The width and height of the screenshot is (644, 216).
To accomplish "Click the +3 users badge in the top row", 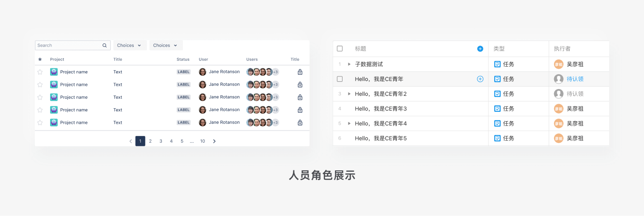I will 275,72.
